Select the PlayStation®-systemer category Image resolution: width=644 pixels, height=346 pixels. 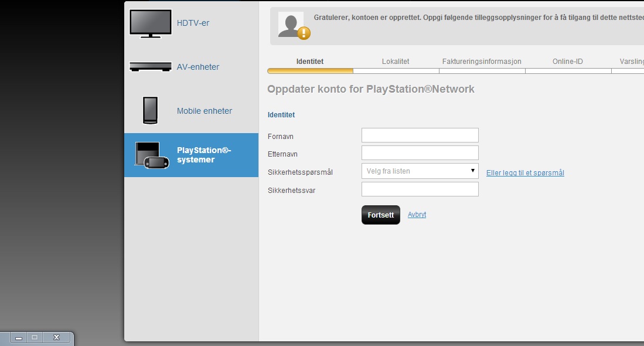192,155
